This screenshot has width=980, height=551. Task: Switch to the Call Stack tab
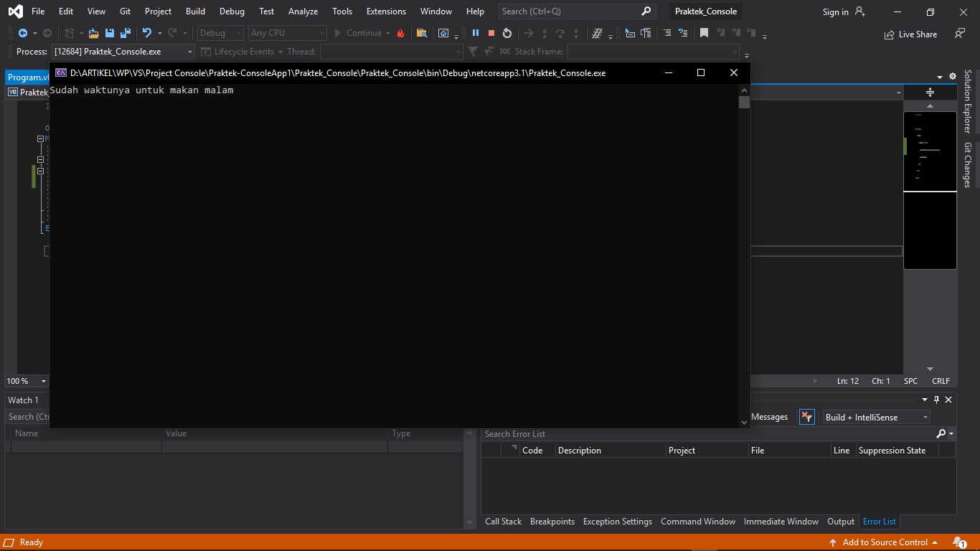pos(503,522)
